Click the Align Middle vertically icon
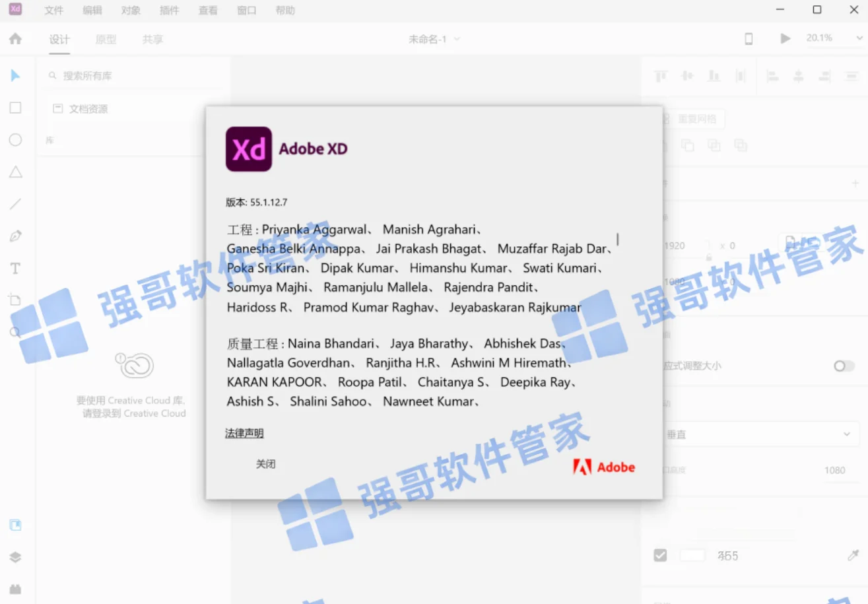The height and width of the screenshot is (604, 868). [687, 76]
